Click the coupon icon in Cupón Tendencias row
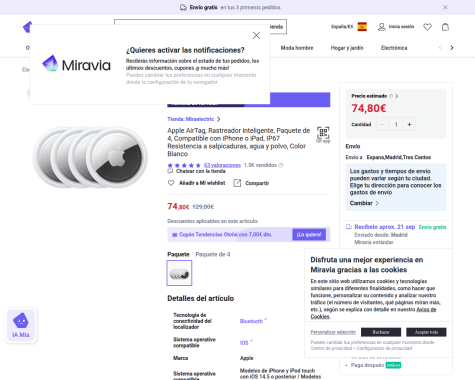475x380 pixels. (174, 235)
